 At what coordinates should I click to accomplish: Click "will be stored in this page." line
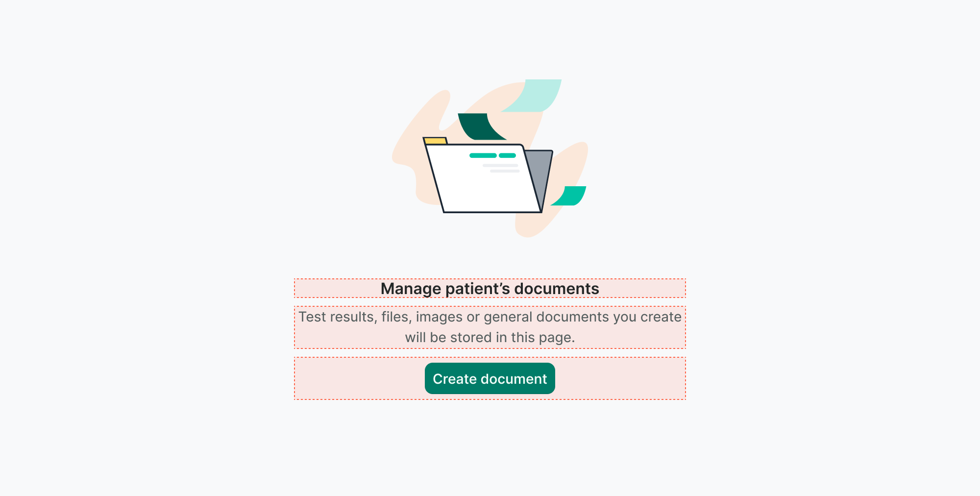[x=490, y=338]
